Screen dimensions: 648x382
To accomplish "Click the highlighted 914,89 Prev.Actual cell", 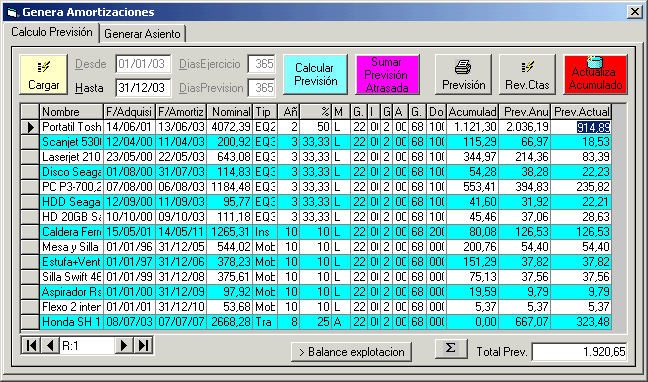I will (581, 127).
